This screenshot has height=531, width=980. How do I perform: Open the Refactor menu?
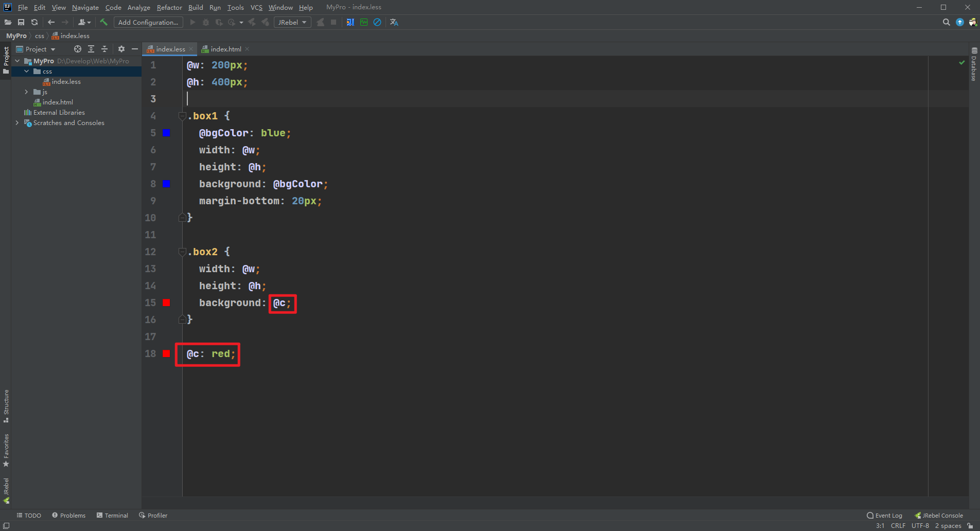point(169,7)
